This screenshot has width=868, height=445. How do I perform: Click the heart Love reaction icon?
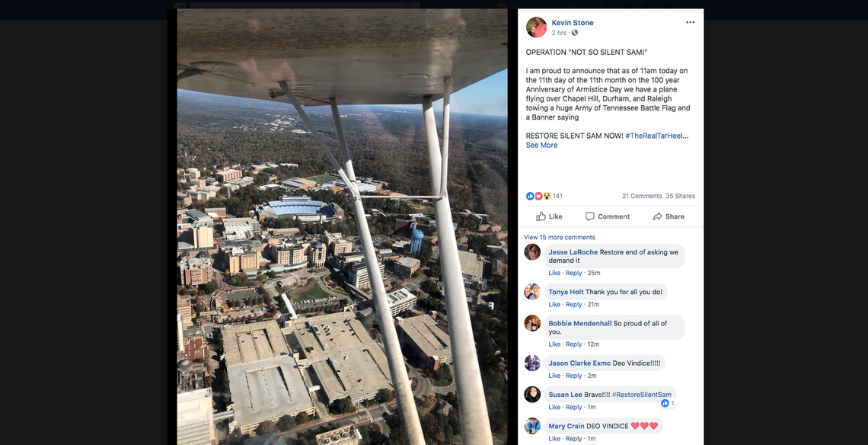538,196
